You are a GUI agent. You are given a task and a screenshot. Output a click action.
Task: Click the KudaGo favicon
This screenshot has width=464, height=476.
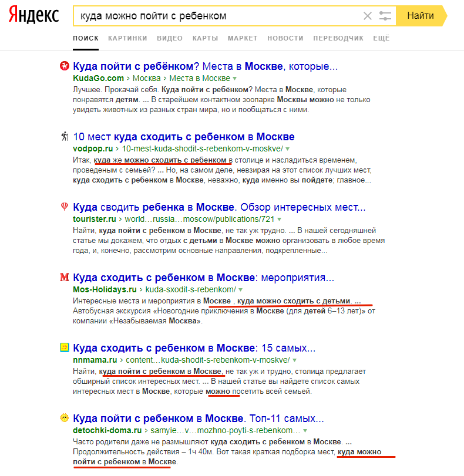[65, 66]
